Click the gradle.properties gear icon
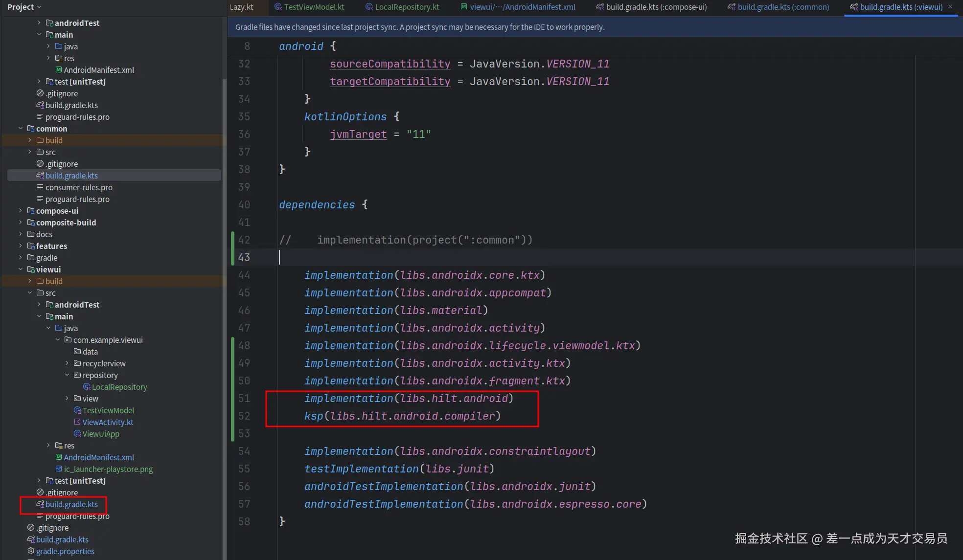The width and height of the screenshot is (963, 560). pos(31,551)
